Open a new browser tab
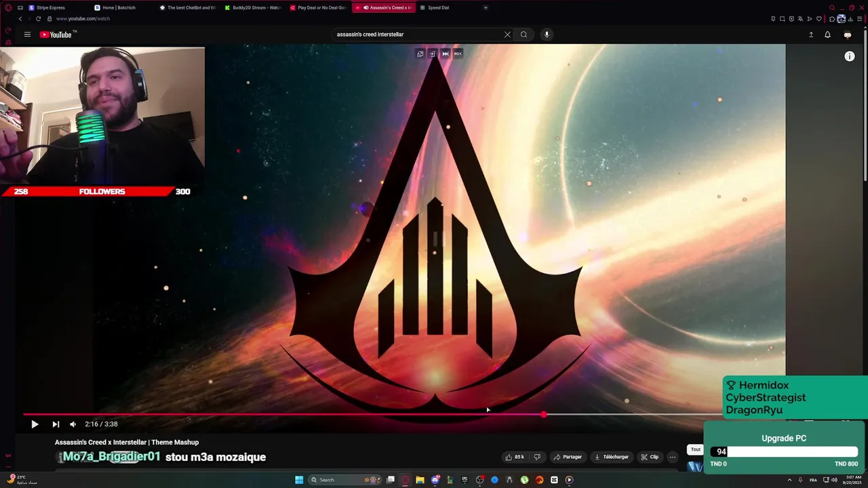Screen dimensions: 868x488 pyautogui.click(x=486, y=7)
